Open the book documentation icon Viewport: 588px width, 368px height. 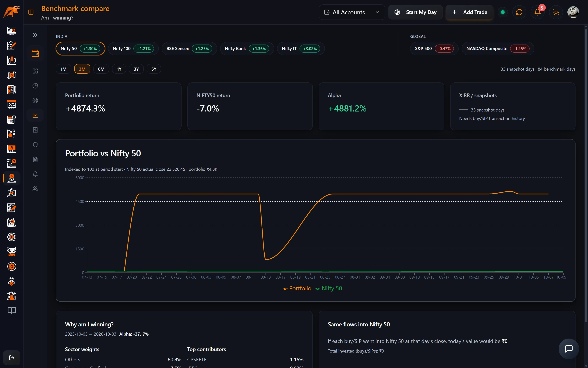click(12, 311)
